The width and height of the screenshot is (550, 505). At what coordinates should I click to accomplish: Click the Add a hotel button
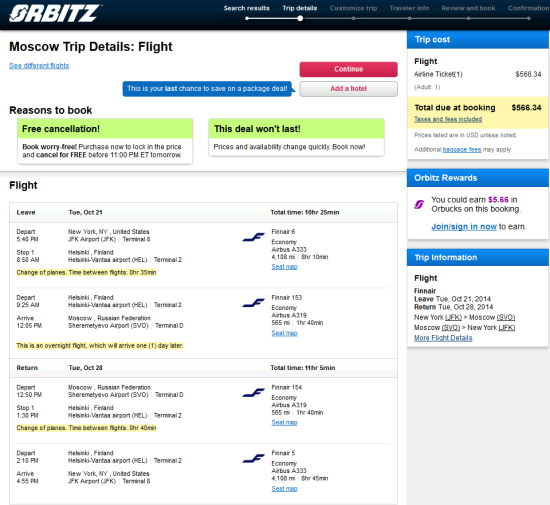point(348,89)
